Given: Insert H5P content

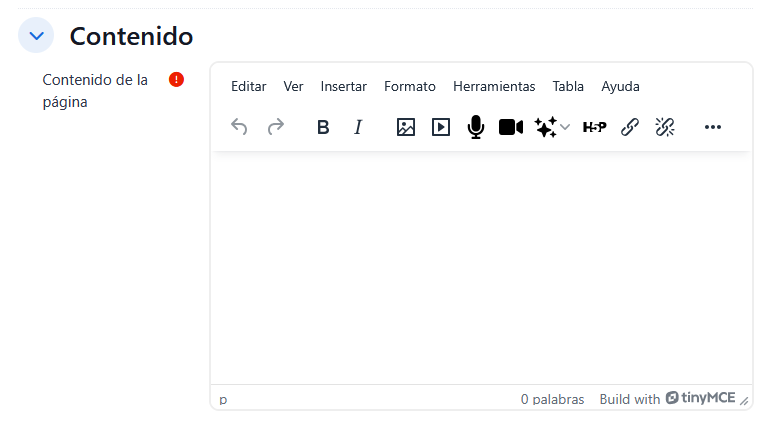Looking at the screenshot, I should click(594, 127).
